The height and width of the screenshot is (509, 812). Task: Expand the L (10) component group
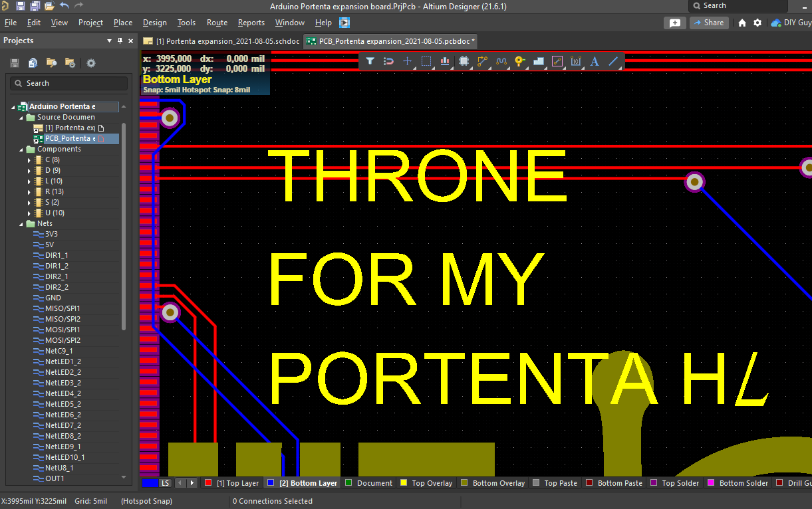(29, 181)
